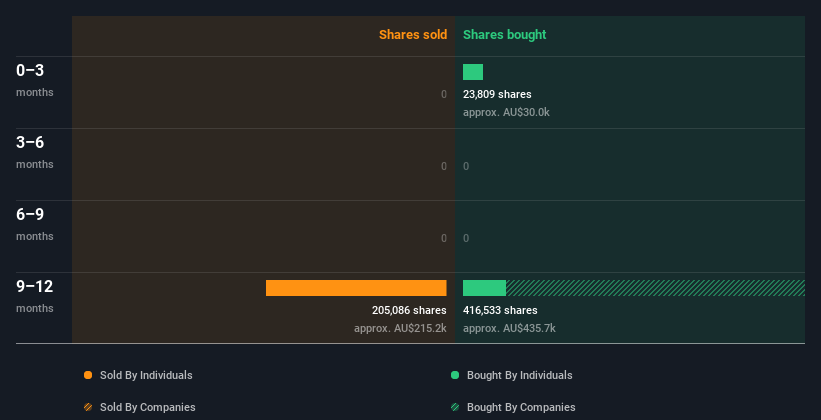The image size is (821, 420).
Task: Click the orange Sold By Individuals legend dot
Action: (x=88, y=375)
